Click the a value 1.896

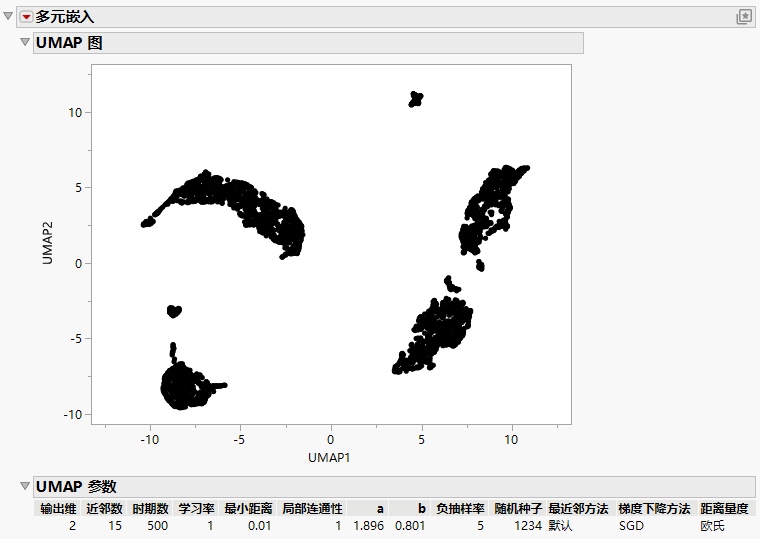[369, 525]
